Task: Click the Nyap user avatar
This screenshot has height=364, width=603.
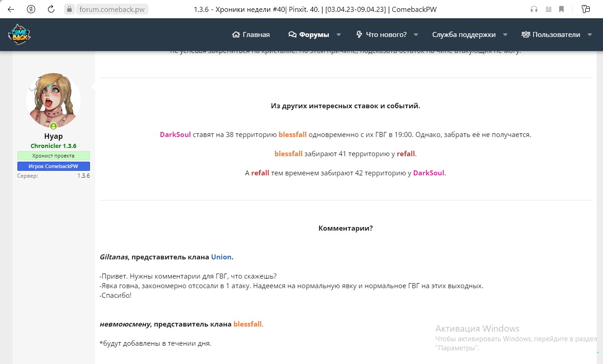Action: pyautogui.click(x=53, y=100)
